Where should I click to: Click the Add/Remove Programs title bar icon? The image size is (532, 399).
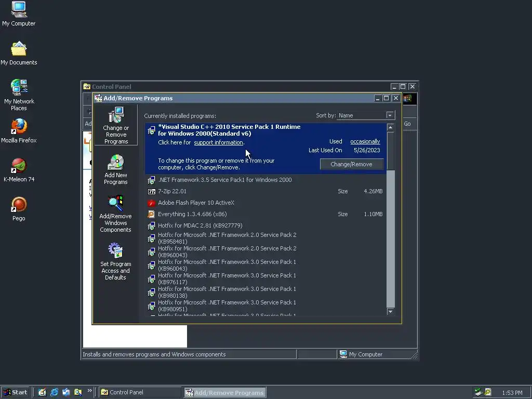pos(98,98)
